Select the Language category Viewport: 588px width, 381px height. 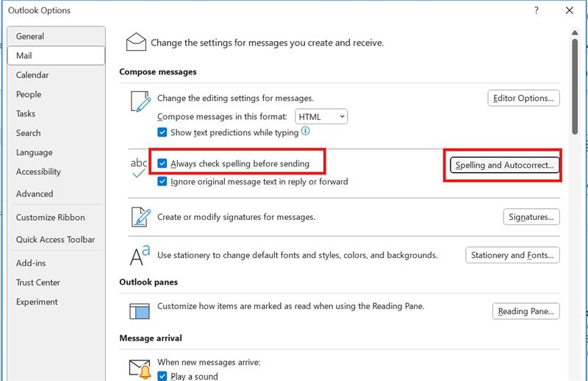pyautogui.click(x=57, y=152)
